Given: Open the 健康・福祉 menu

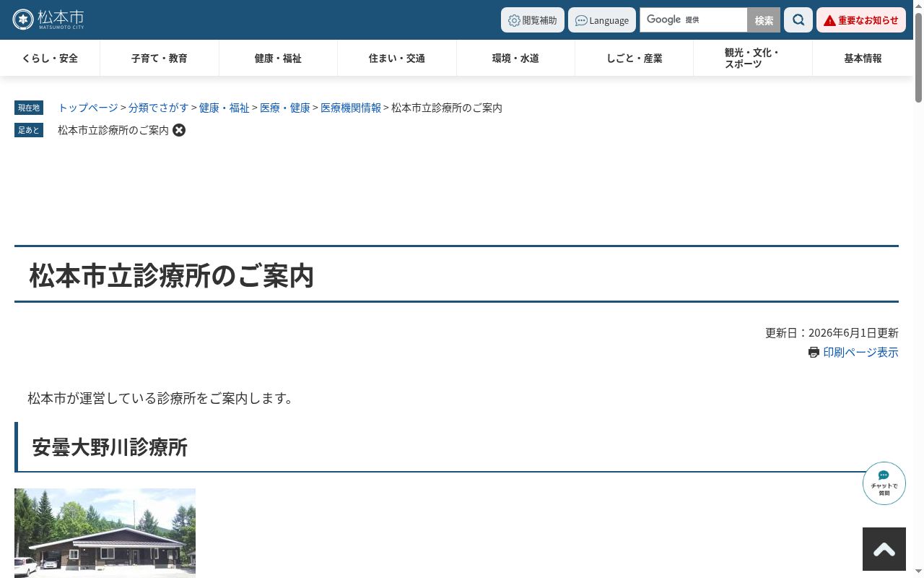Looking at the screenshot, I should click(278, 58).
